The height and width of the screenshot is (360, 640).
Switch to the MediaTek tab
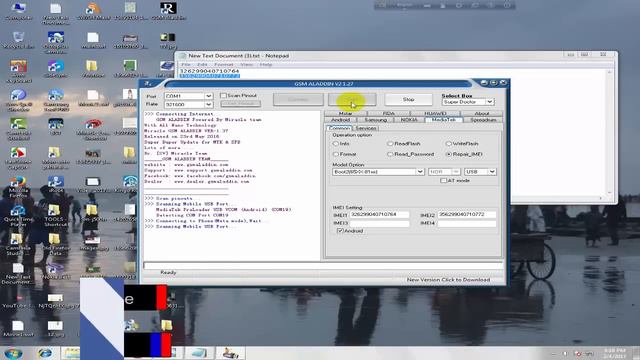443,120
